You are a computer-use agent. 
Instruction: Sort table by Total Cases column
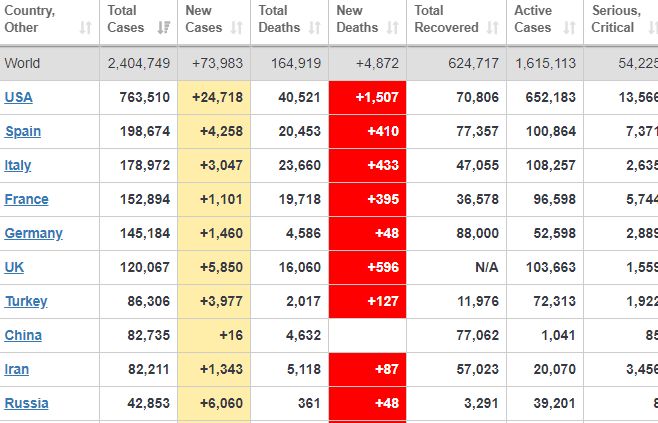(160, 28)
